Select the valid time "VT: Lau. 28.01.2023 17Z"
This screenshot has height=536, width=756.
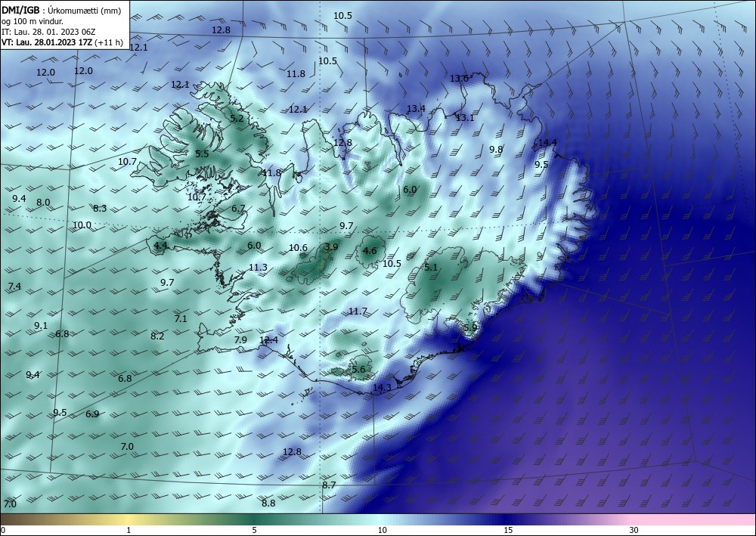point(47,42)
